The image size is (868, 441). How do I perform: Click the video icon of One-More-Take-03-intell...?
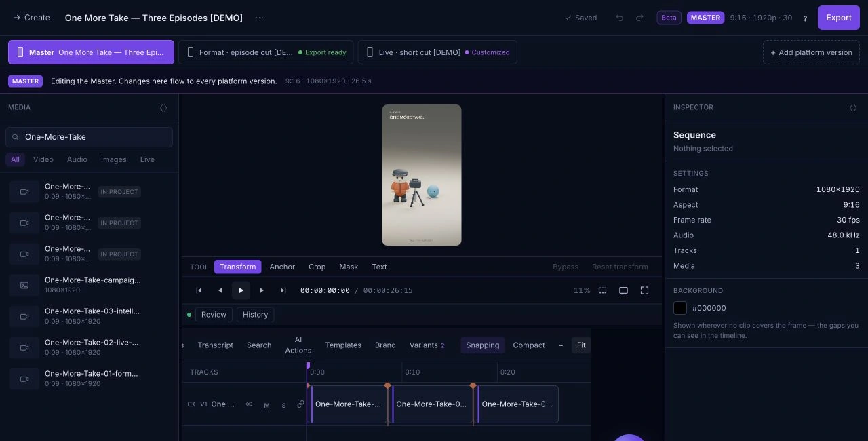pos(24,317)
